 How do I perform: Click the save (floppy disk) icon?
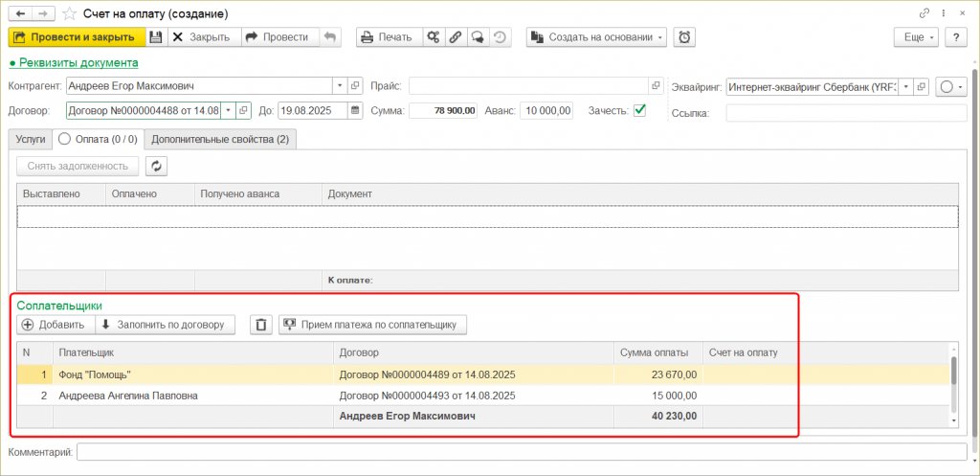point(156,37)
